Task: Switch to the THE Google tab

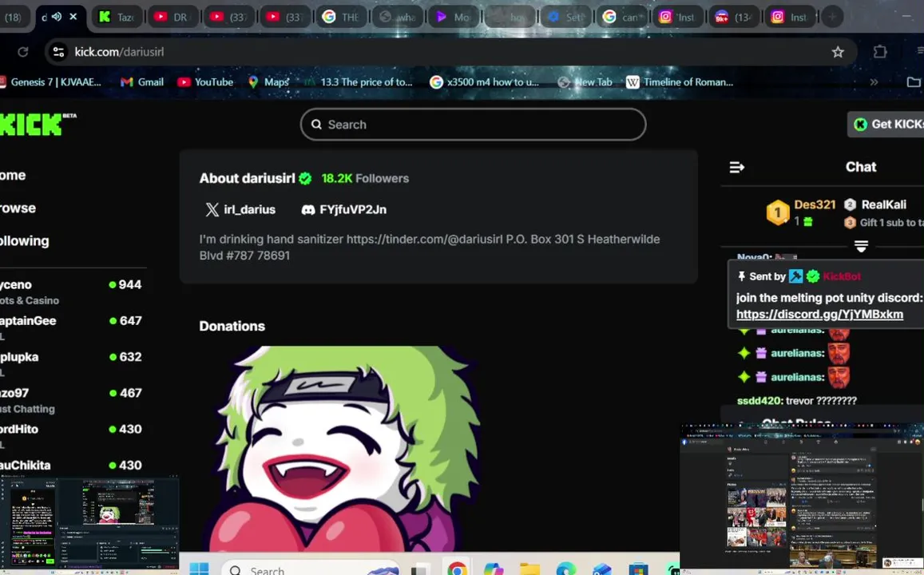Action: tap(341, 17)
